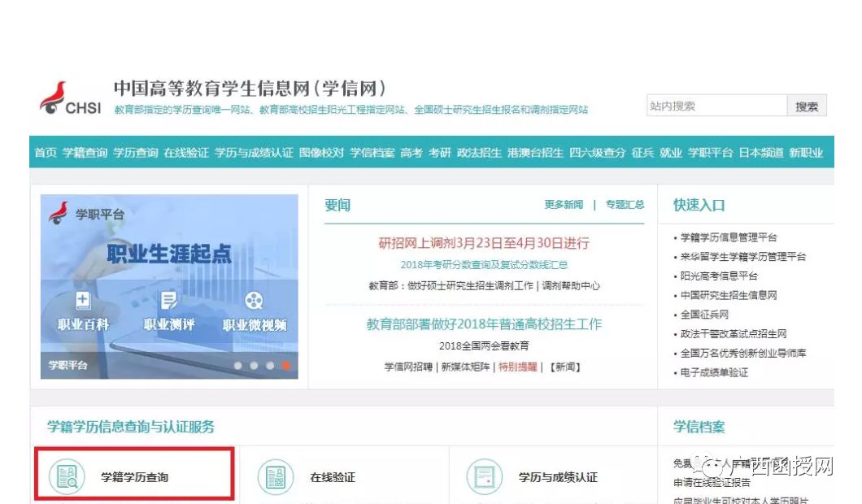Open headline 教育部部署做好2018年普通高校招生工作

point(484,324)
